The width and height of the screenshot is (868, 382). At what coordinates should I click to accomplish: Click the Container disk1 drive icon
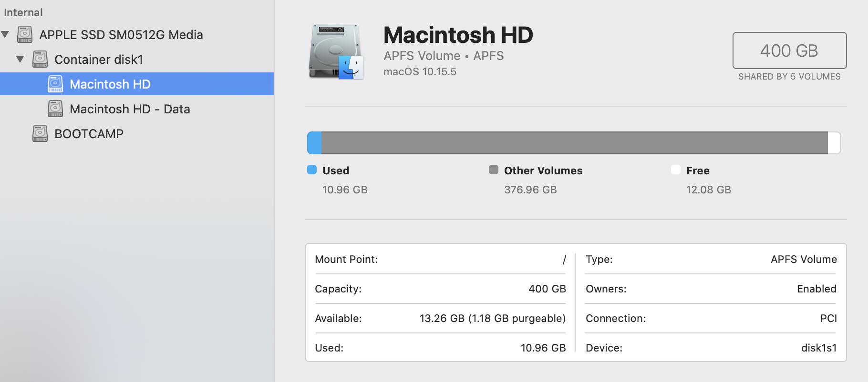point(40,59)
